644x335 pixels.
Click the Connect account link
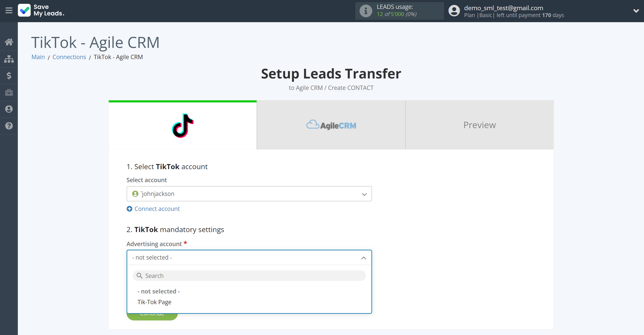[153, 208]
